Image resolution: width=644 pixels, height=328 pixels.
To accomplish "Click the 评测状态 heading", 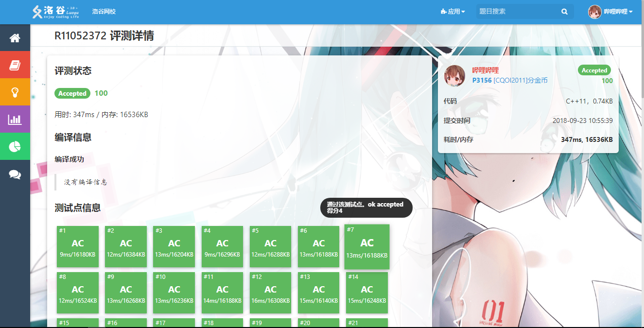I will (73, 71).
